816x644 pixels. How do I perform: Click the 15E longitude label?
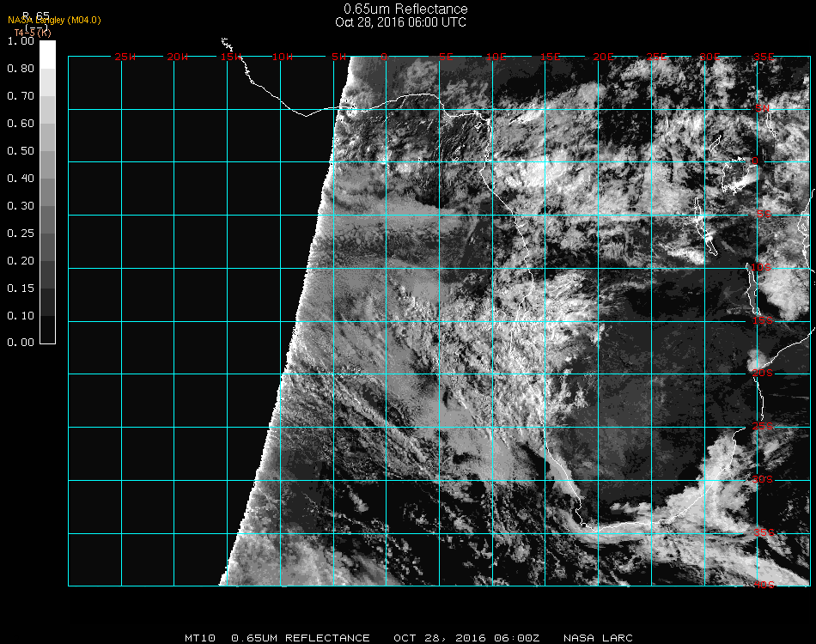pyautogui.click(x=550, y=57)
